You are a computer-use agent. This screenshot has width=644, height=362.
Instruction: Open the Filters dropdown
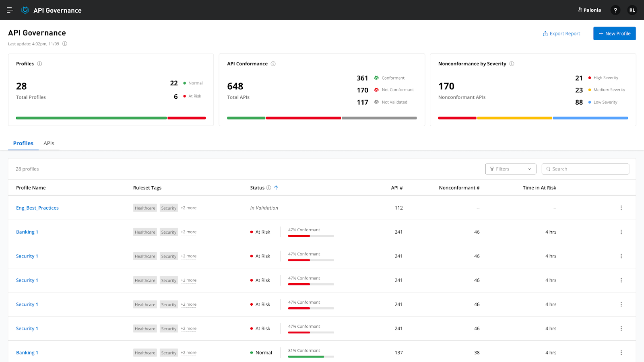[x=510, y=169]
